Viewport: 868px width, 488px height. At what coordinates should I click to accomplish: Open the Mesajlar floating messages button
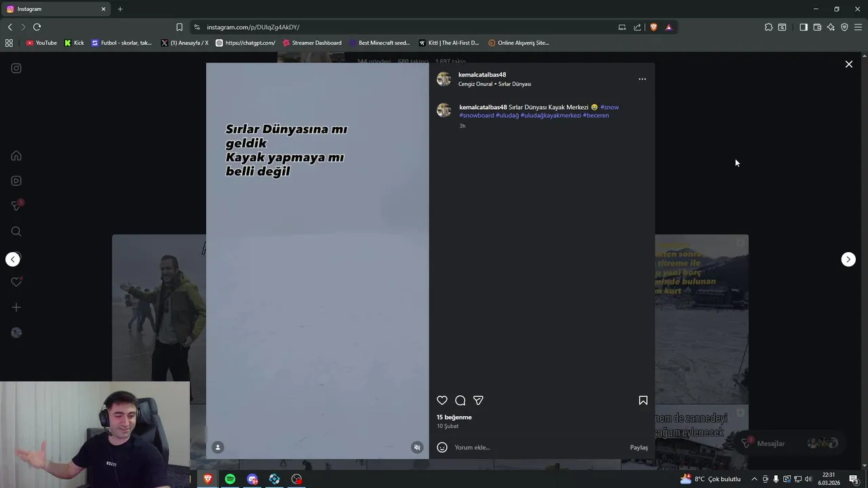(x=791, y=443)
